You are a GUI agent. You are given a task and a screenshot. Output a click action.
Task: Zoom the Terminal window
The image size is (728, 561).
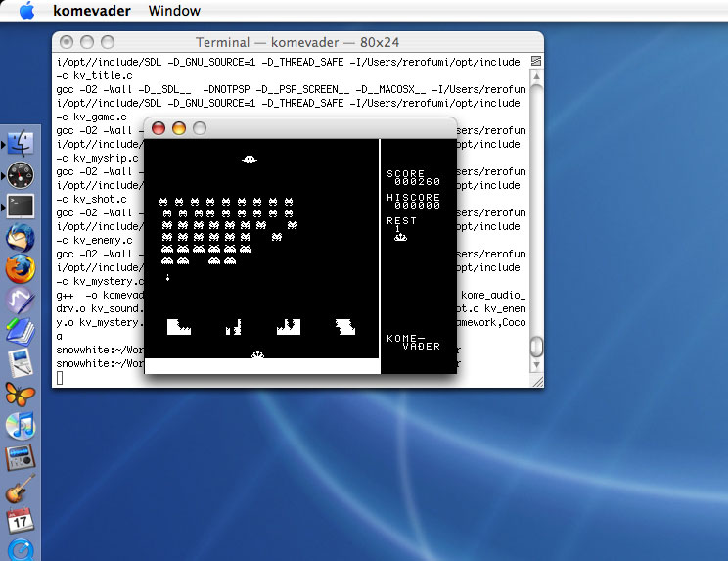click(x=108, y=42)
